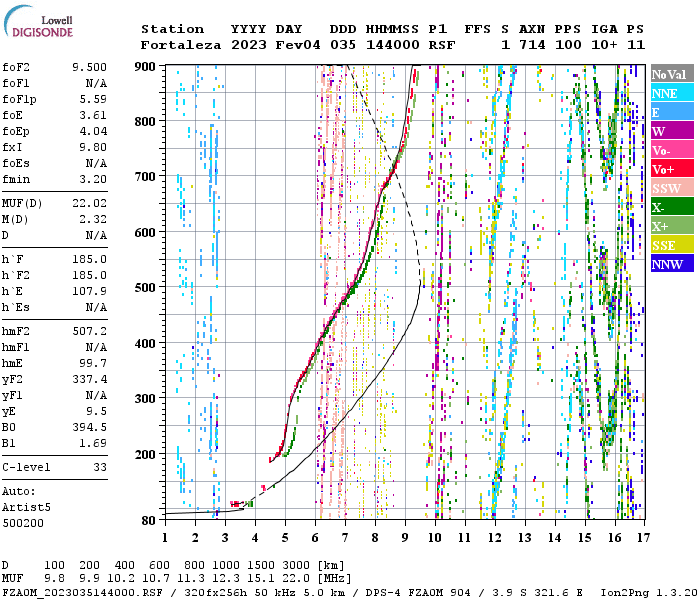
Task: Click the yF2 value 337.4
Action: [89, 379]
